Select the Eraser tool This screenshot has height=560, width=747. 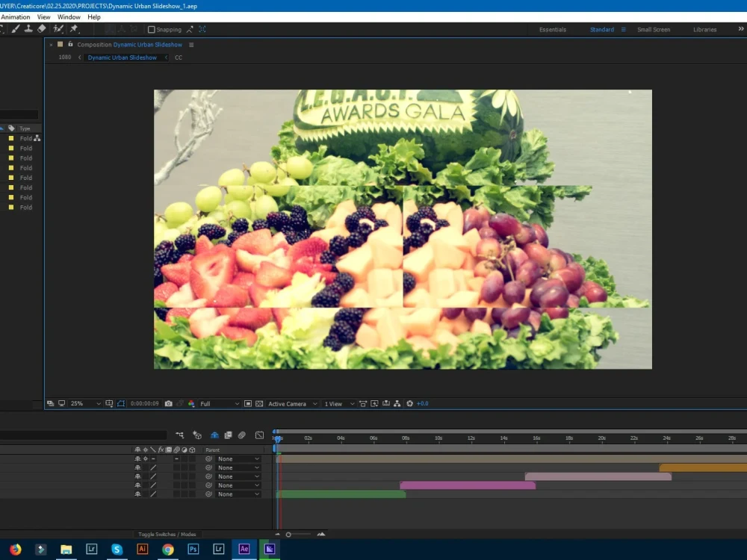[x=42, y=29]
